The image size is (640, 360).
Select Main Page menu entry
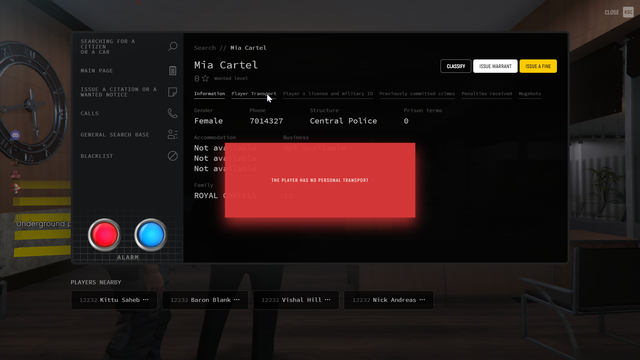point(97,71)
